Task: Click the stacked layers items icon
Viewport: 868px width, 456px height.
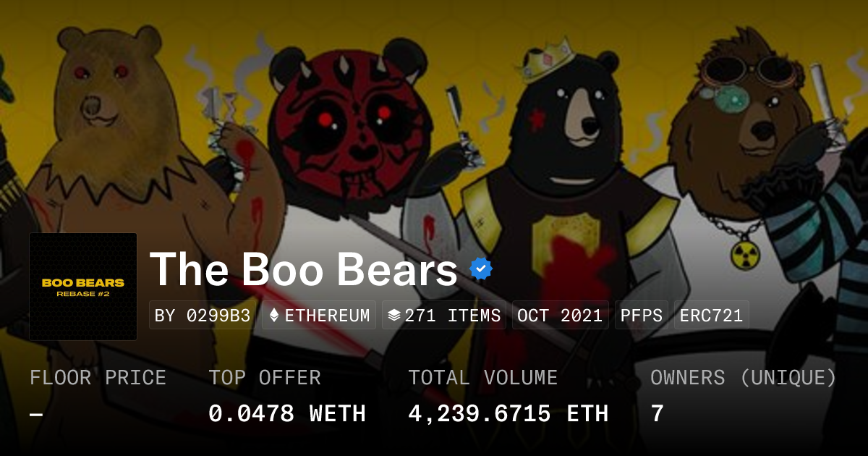Action: (394, 316)
